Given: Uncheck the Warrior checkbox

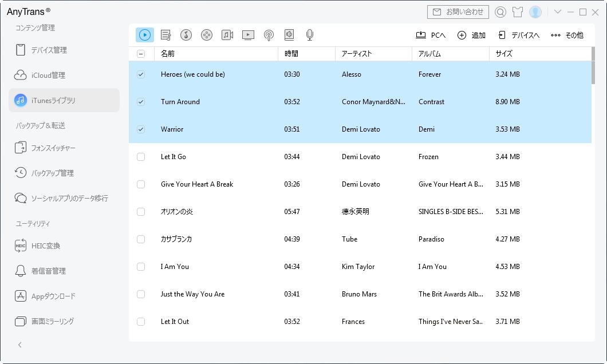Looking at the screenshot, I should tap(141, 129).
